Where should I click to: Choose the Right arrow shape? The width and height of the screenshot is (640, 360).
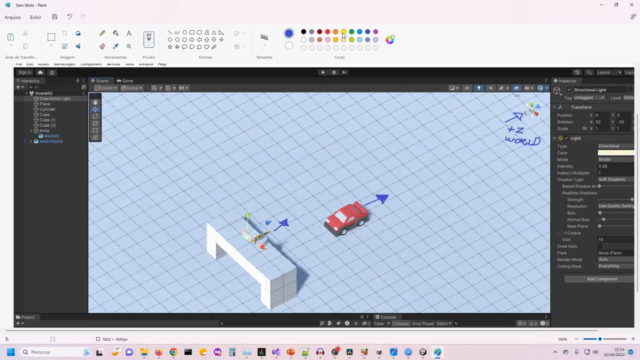coord(192,40)
